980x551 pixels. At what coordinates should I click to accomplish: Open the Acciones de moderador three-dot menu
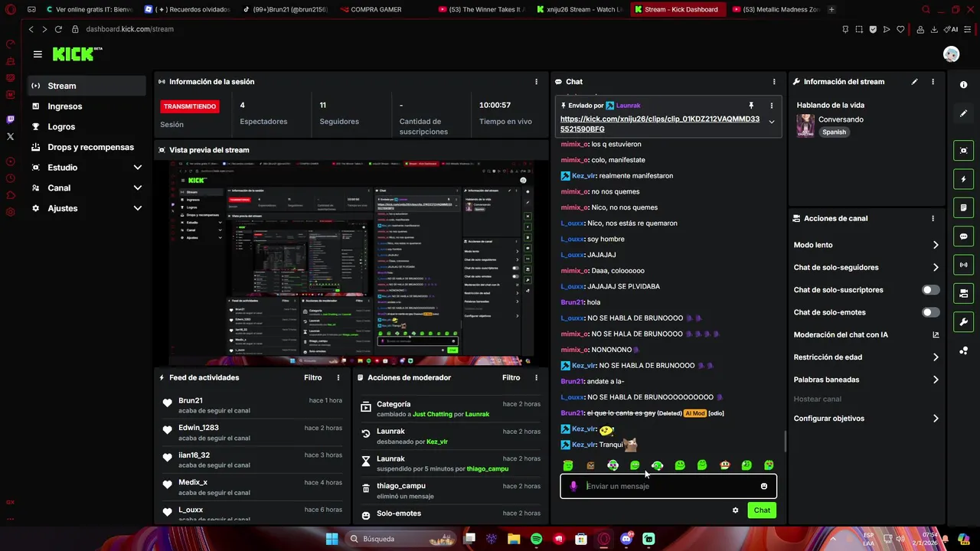(536, 377)
